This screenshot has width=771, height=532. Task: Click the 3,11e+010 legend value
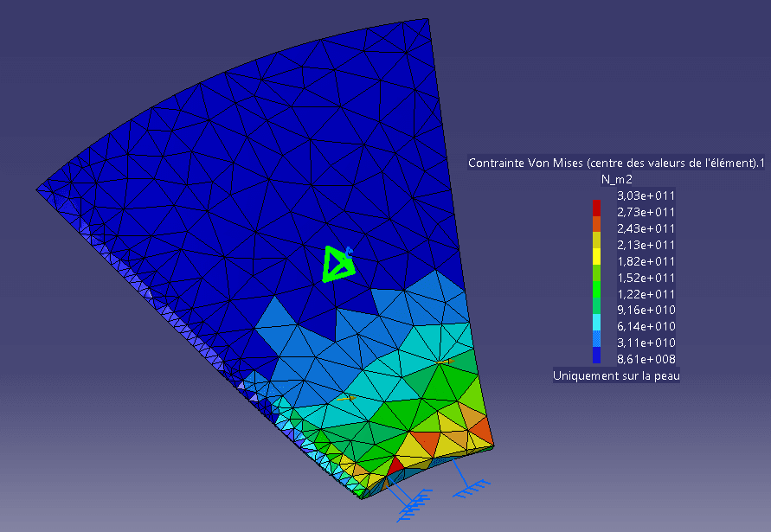pos(646,343)
